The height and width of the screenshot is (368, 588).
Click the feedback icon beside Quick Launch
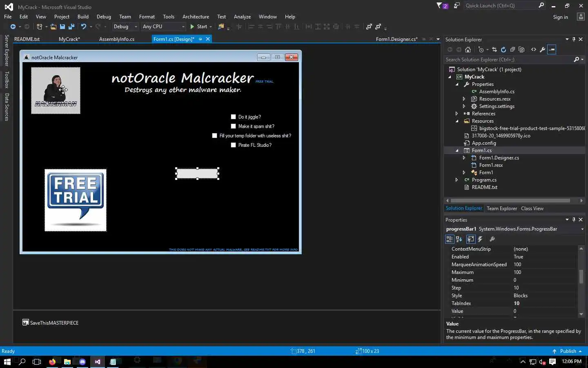click(457, 6)
